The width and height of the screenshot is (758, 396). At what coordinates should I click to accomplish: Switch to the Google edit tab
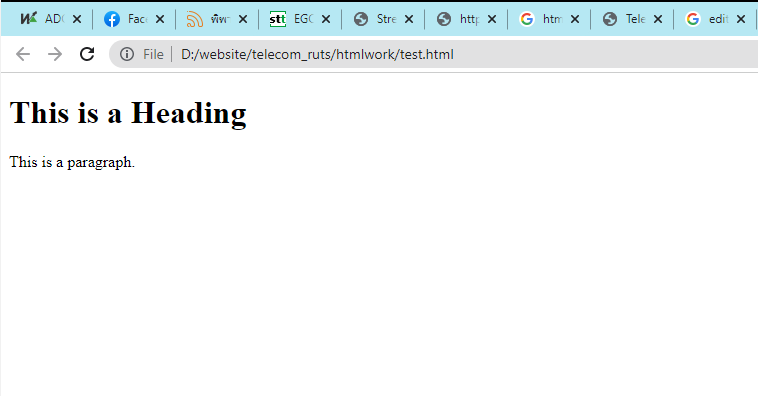[714, 19]
